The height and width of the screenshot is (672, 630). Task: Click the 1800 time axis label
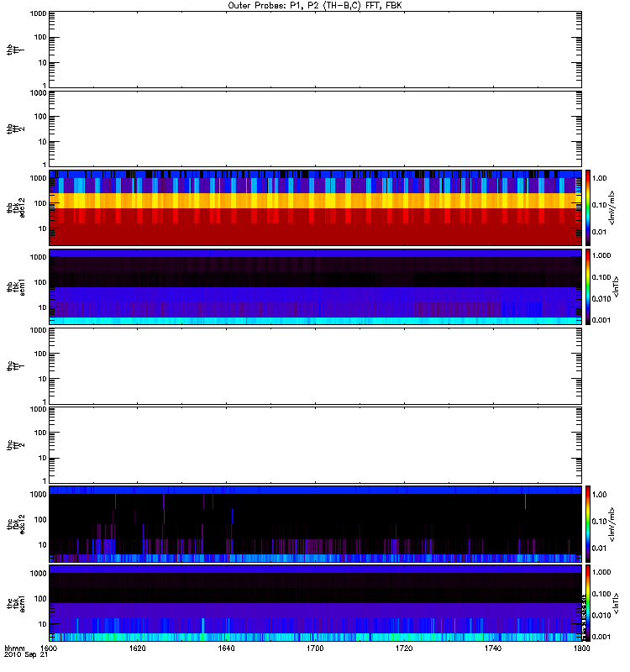[581, 648]
